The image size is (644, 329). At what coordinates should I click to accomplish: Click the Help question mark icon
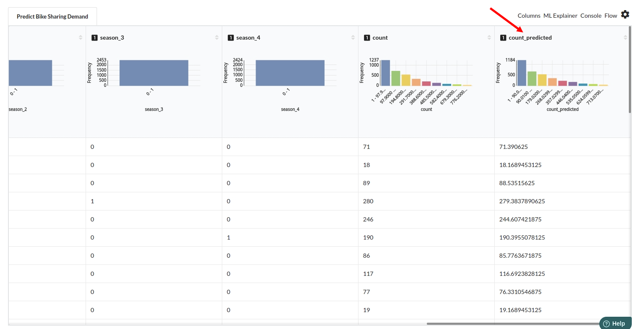606,324
